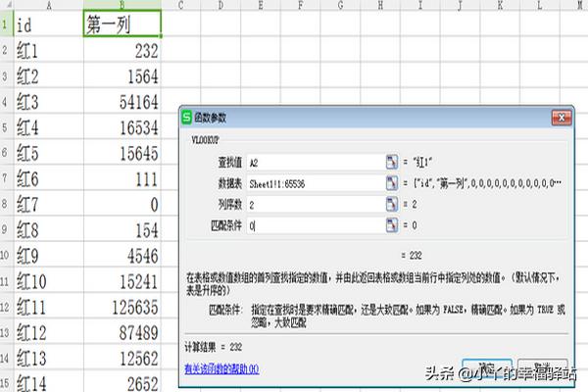
Task: Click range picker icon beside 查找值 field
Action: click(x=392, y=162)
